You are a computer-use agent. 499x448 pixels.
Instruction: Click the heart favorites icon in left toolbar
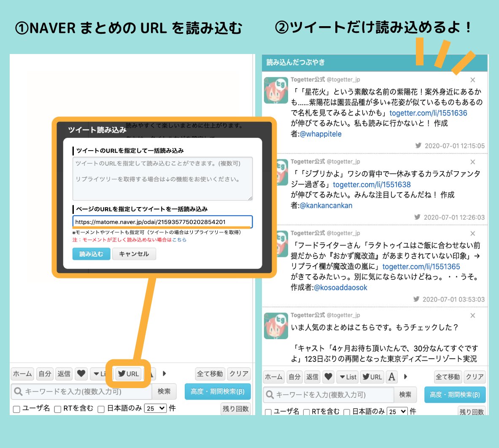pos(81,374)
